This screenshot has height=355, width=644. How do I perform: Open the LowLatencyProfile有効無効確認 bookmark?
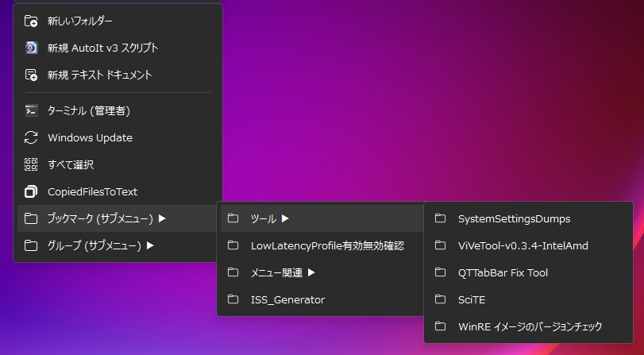click(x=322, y=245)
